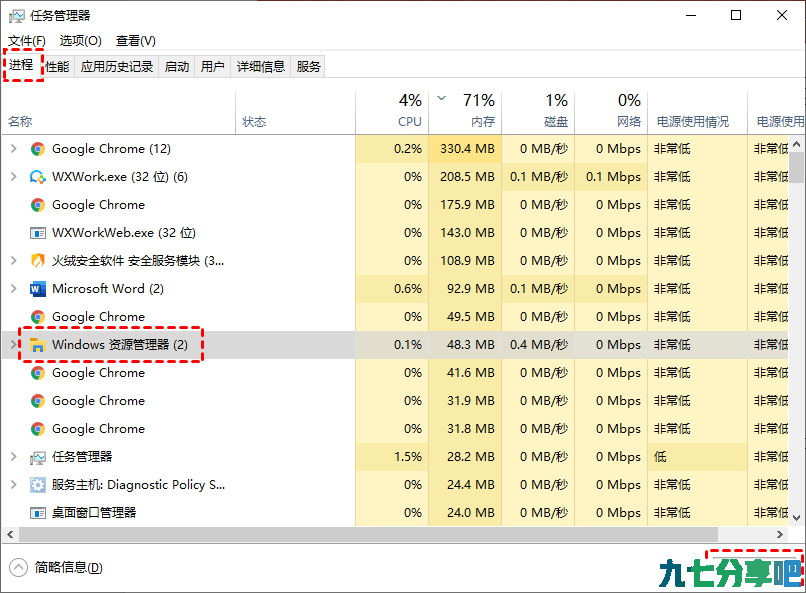Image resolution: width=806 pixels, height=593 pixels.
Task: Click the 火绒安全软件 shield icon
Action: point(38,261)
